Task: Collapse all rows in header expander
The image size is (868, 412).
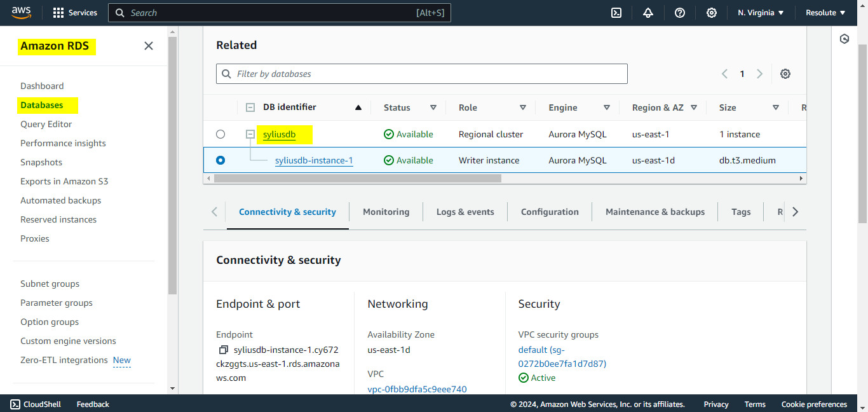Action: tap(250, 107)
